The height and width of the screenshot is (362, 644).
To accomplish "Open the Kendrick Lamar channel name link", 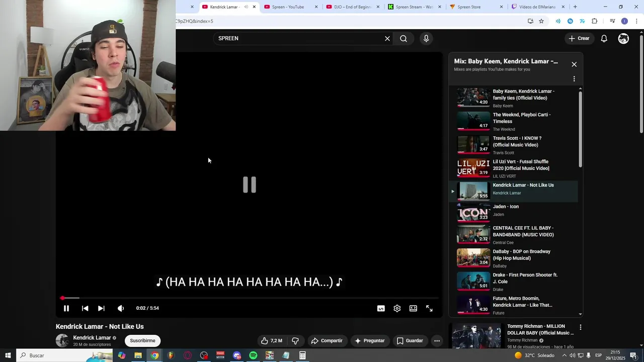I will (92, 338).
